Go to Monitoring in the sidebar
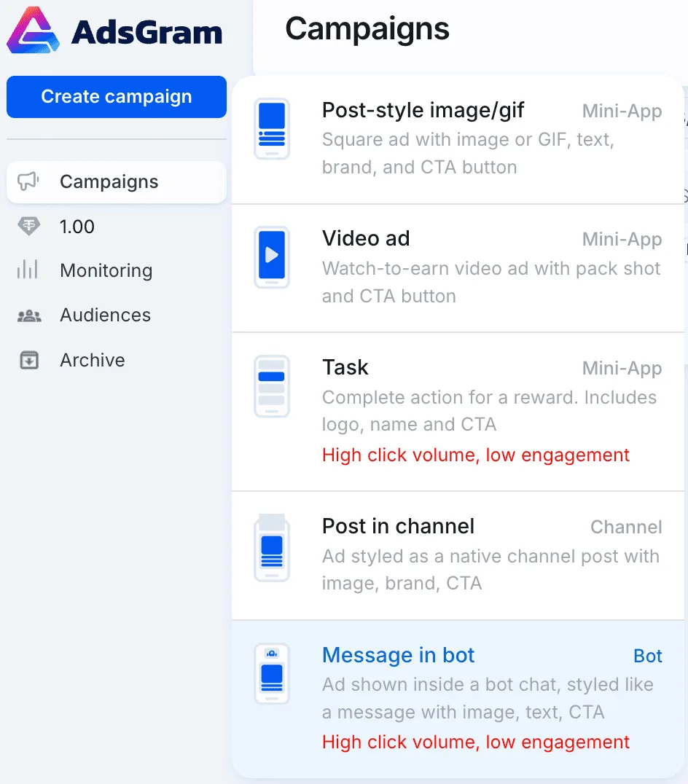Viewport: 688px width, 784px height. [106, 270]
